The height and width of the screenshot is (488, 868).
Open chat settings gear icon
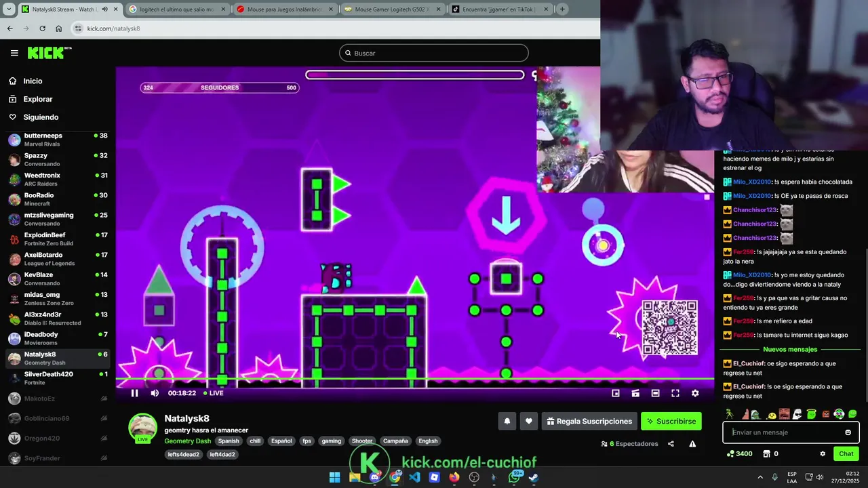tap(823, 453)
